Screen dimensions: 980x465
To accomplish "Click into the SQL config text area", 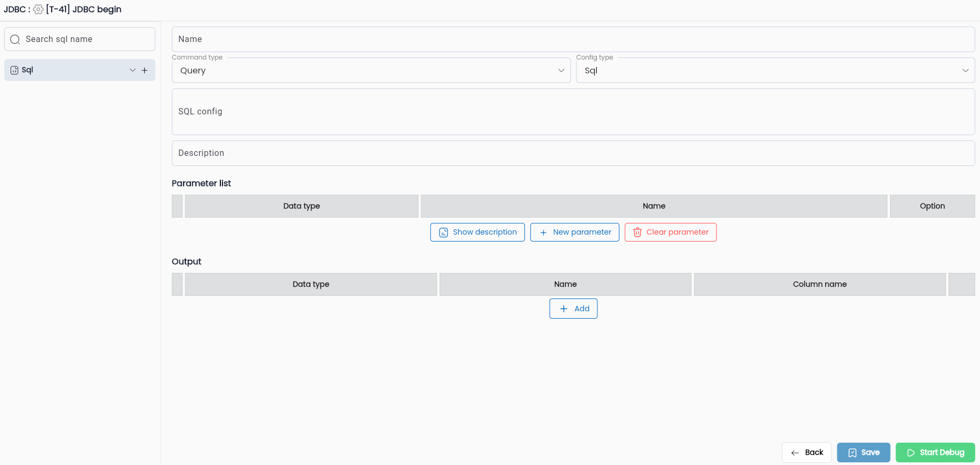I will pos(573,112).
